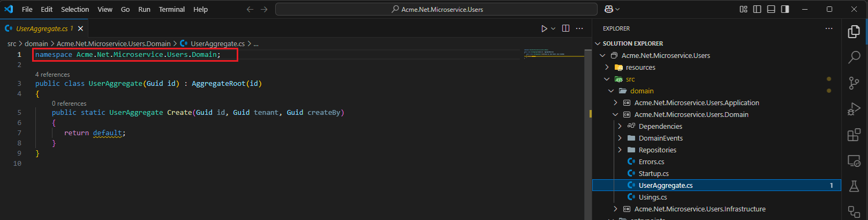Click the VS Code logo icon
868x220 pixels.
9,9
